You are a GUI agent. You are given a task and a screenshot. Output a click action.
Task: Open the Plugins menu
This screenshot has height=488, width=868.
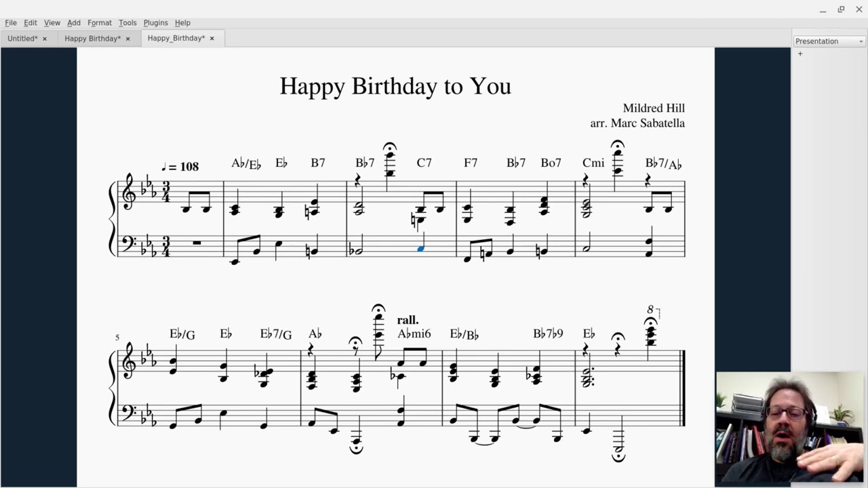[156, 22]
